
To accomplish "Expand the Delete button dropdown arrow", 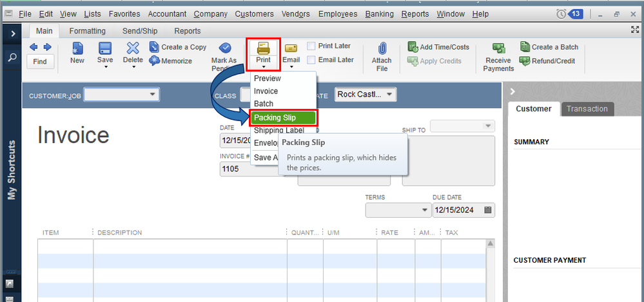I will pyautogui.click(x=133, y=67).
